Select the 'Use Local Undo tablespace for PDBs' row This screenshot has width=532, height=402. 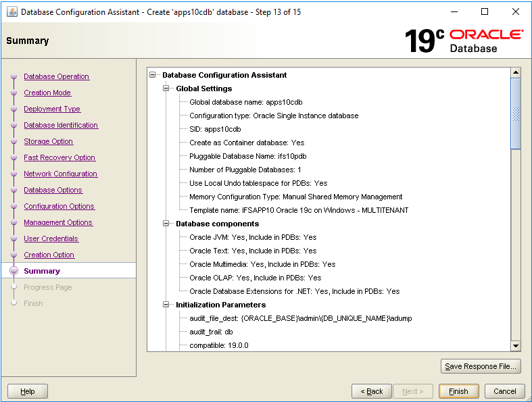258,183
